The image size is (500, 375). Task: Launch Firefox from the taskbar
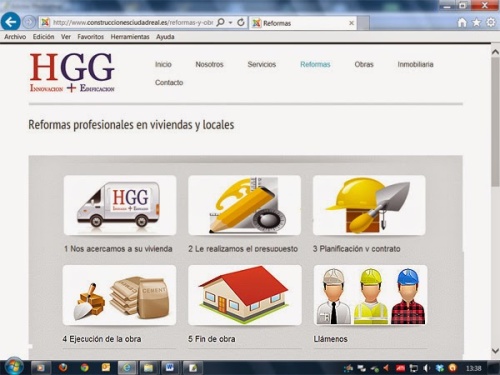coord(63,368)
